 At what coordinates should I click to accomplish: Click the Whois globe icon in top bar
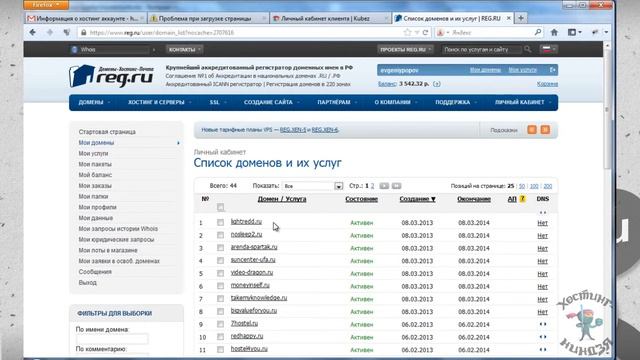[74, 49]
